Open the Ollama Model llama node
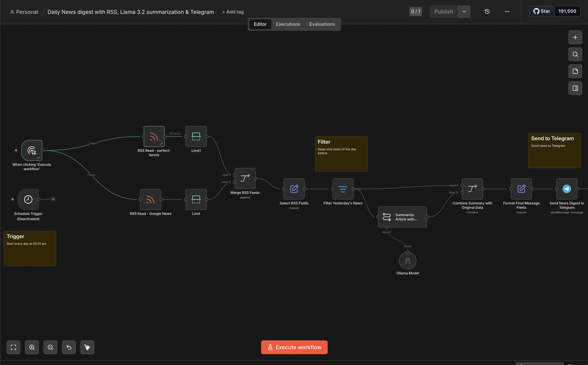The image size is (588, 365). (408, 261)
